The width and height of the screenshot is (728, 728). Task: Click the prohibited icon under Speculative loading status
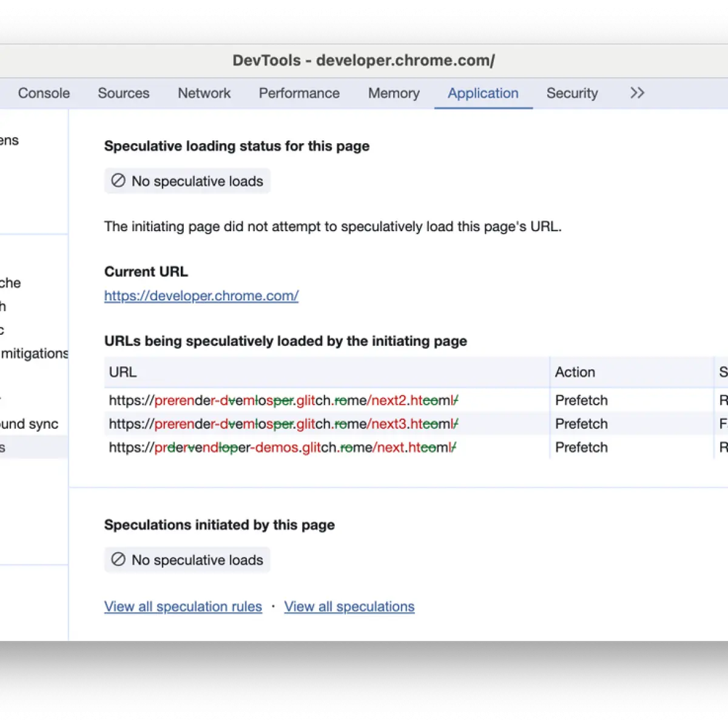[x=118, y=181]
